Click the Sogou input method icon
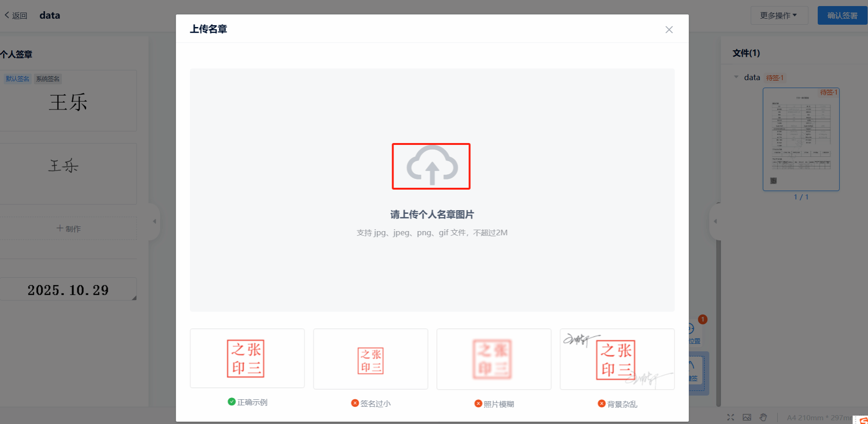 [x=863, y=420]
